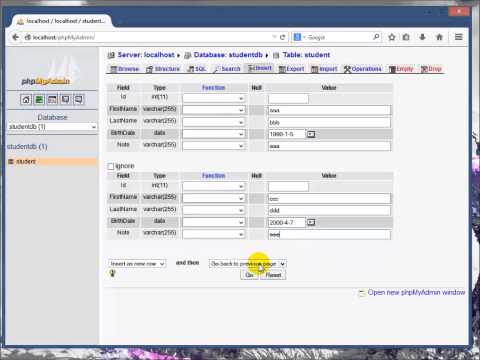Open Function dropdown for first id row
This screenshot has height=360, width=480.
(x=214, y=98)
